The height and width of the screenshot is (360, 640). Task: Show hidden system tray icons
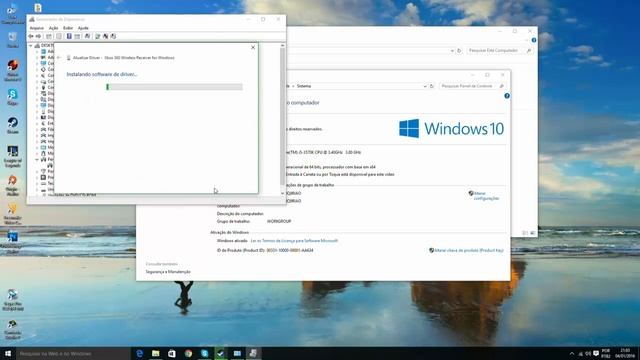(572, 353)
